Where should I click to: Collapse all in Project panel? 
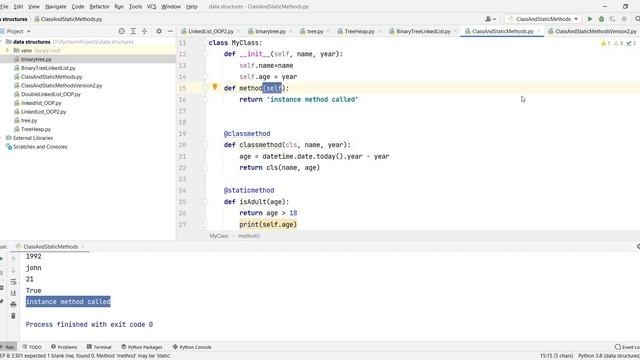144,31
